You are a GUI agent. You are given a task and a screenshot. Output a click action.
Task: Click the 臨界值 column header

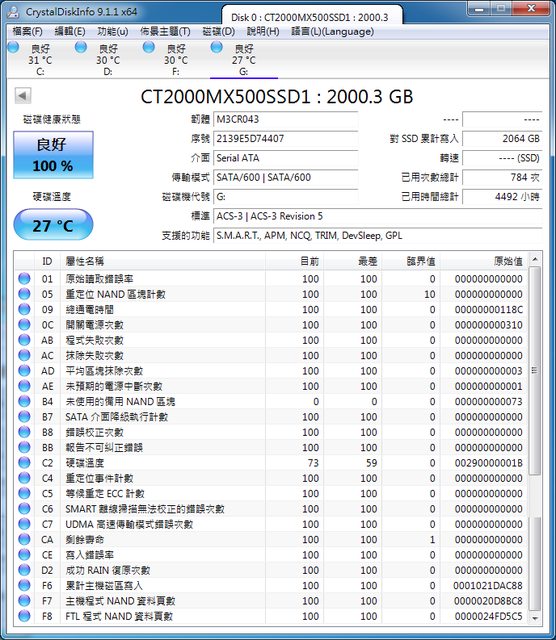[410, 261]
